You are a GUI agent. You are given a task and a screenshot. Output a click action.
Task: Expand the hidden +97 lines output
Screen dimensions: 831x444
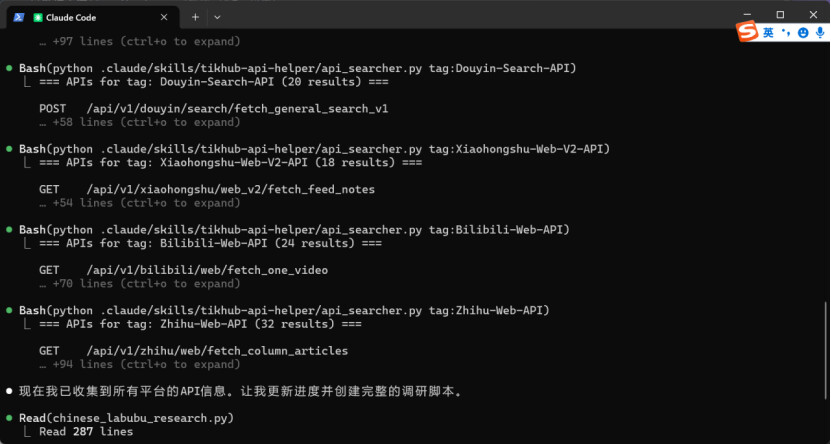140,41
